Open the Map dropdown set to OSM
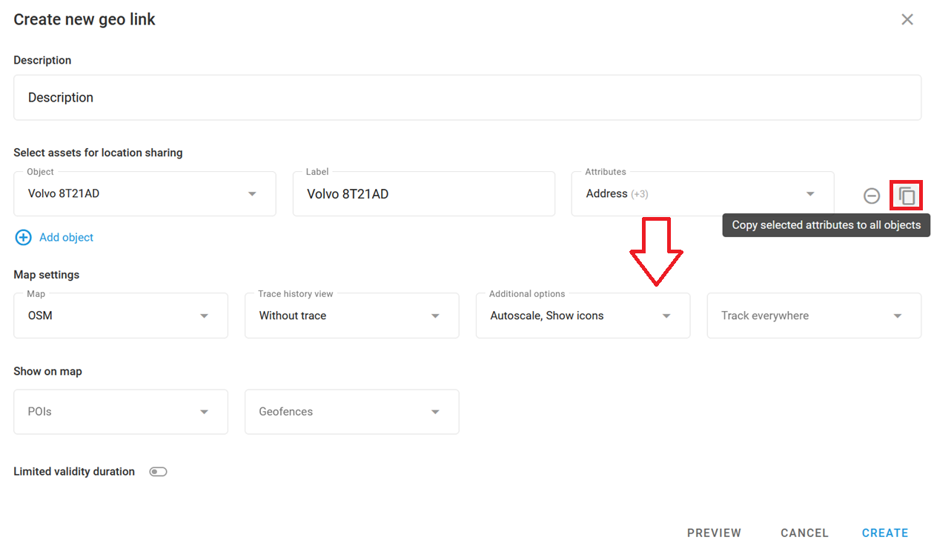The width and height of the screenshot is (934, 560). pos(120,316)
